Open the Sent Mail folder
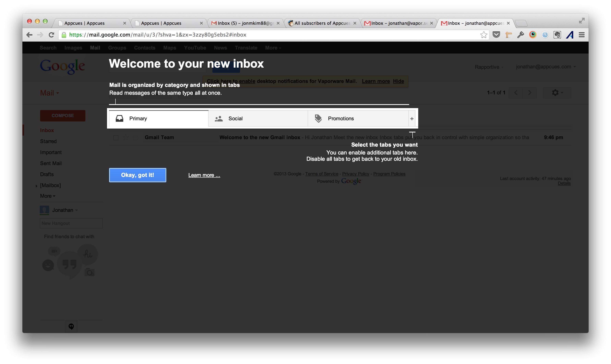 51,163
